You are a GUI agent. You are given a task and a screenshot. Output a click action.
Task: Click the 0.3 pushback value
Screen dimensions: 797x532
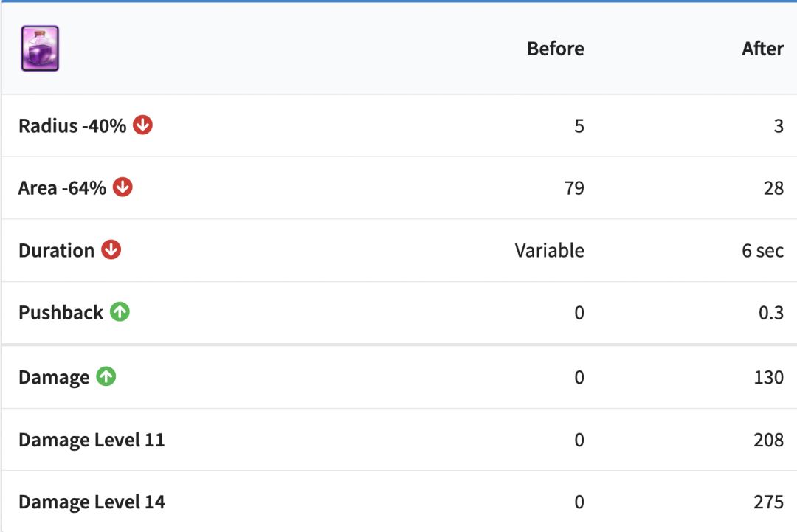770,313
